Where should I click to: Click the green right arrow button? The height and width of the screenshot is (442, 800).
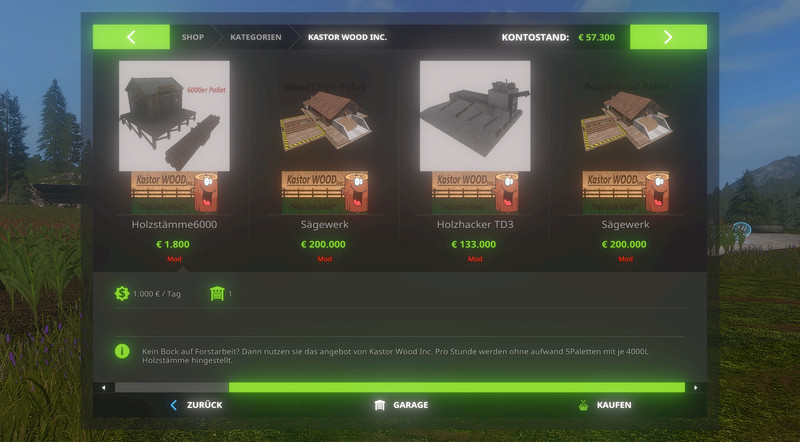pos(668,37)
